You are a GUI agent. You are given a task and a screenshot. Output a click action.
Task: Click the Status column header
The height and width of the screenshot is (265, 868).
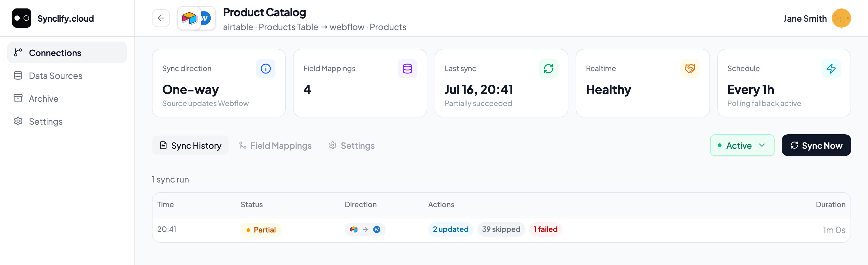pos(251,204)
